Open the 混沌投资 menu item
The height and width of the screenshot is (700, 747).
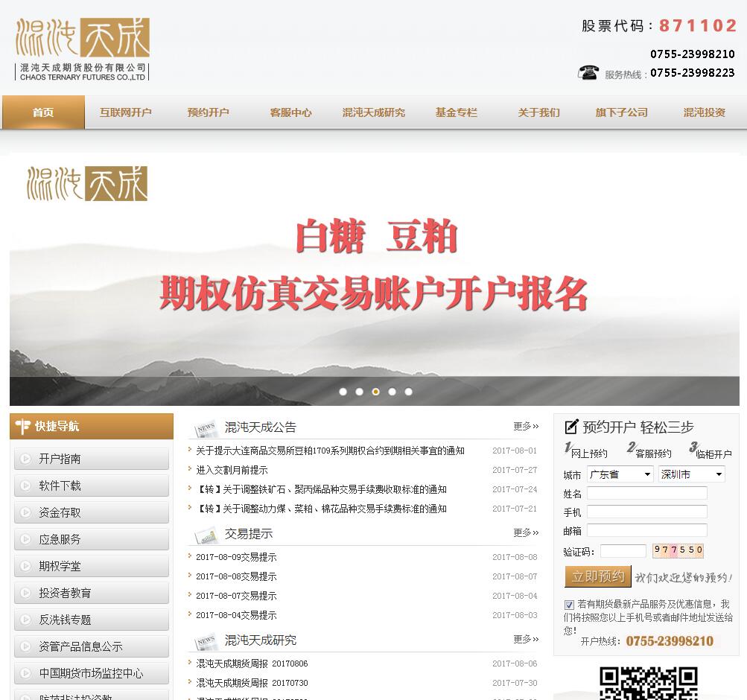coord(704,112)
